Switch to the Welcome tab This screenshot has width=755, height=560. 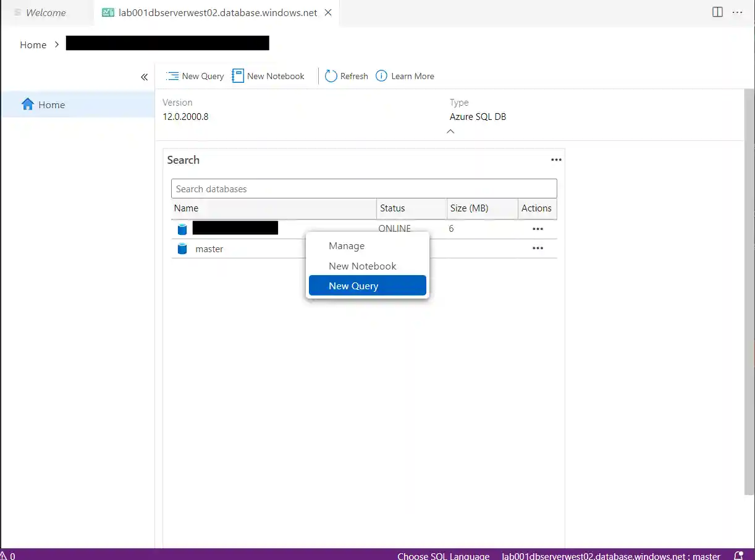(45, 12)
